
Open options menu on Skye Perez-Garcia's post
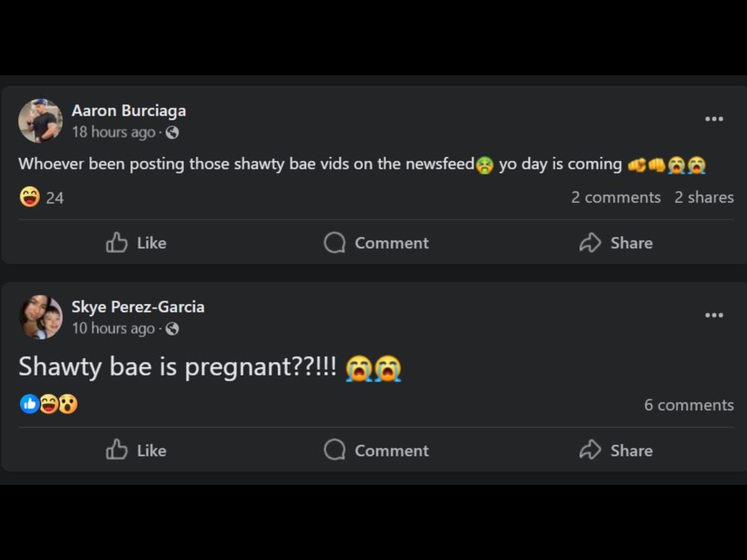[x=714, y=315]
